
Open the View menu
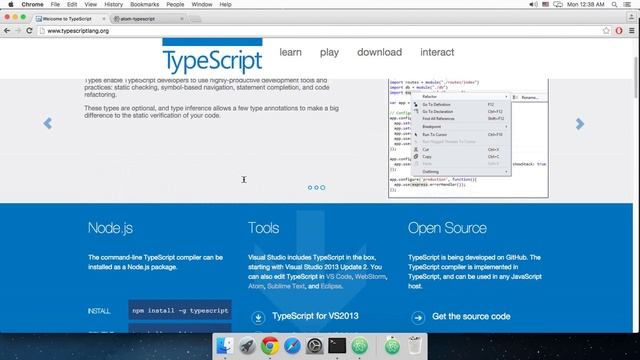[91, 4]
